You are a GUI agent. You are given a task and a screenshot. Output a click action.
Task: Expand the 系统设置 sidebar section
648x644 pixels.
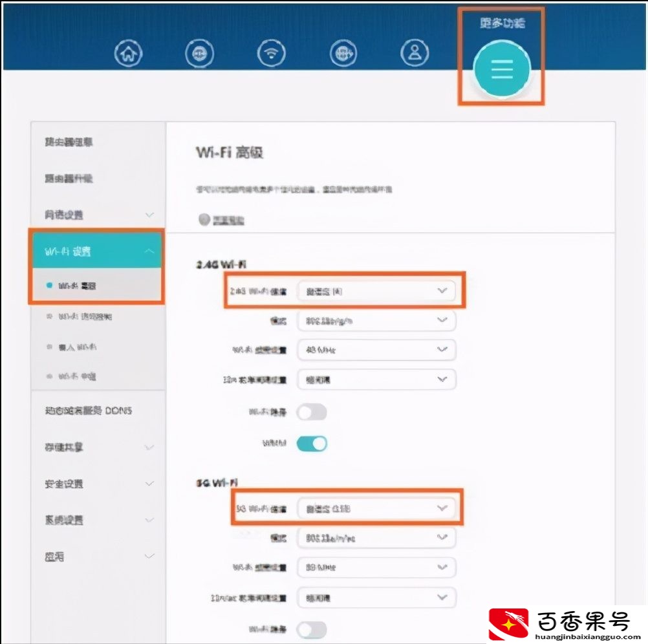[x=98, y=520]
